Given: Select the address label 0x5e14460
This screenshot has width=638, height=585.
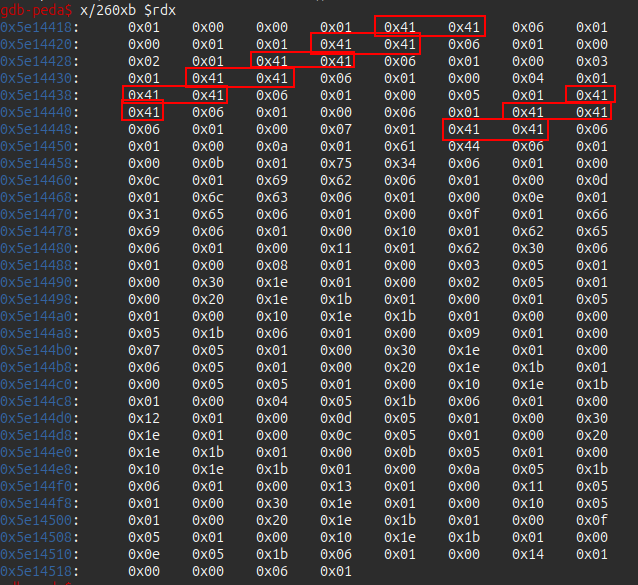Looking at the screenshot, I should tap(35, 180).
